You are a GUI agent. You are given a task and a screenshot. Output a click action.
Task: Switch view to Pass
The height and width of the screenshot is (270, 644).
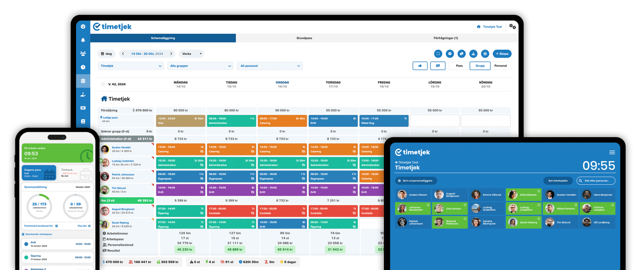[x=459, y=66]
